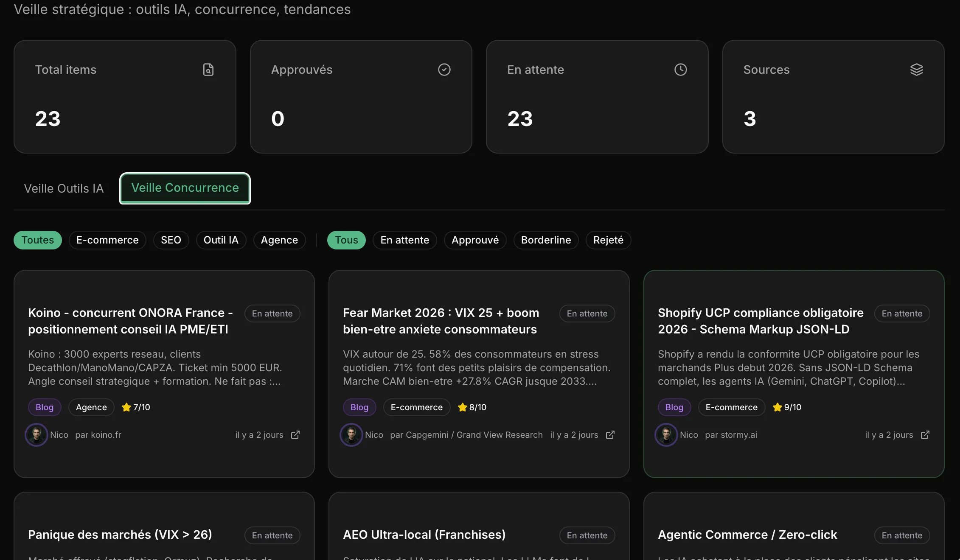The image size is (960, 560).
Task: Show only Borderline items
Action: (x=546, y=240)
